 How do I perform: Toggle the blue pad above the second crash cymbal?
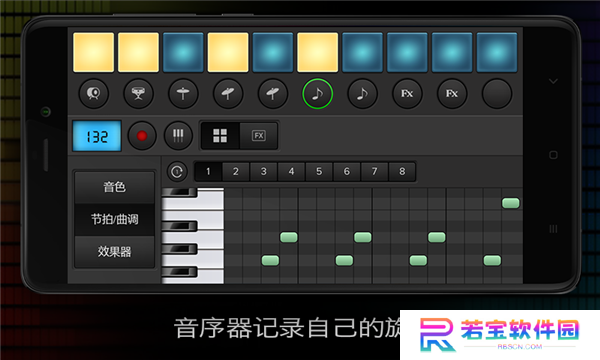272,52
